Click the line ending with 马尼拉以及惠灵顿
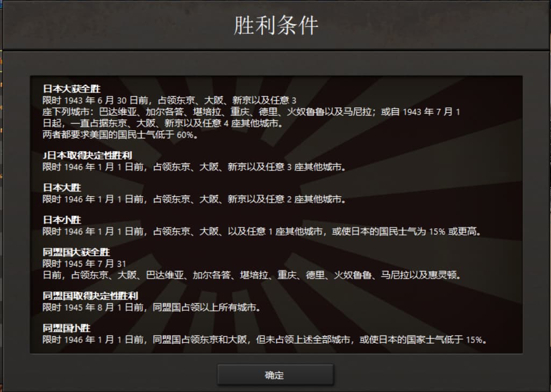The height and width of the screenshot is (392, 551). (252, 275)
